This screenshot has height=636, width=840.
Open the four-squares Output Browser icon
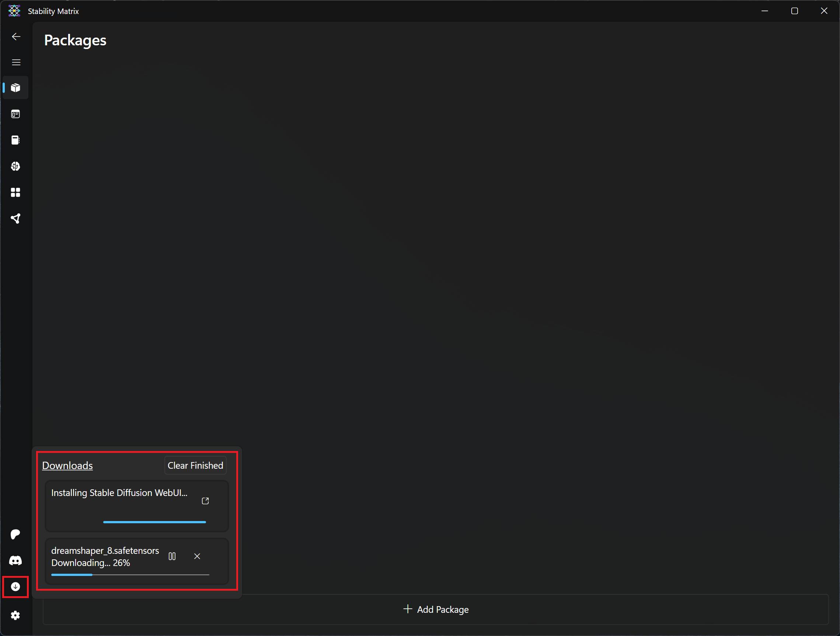tap(15, 192)
